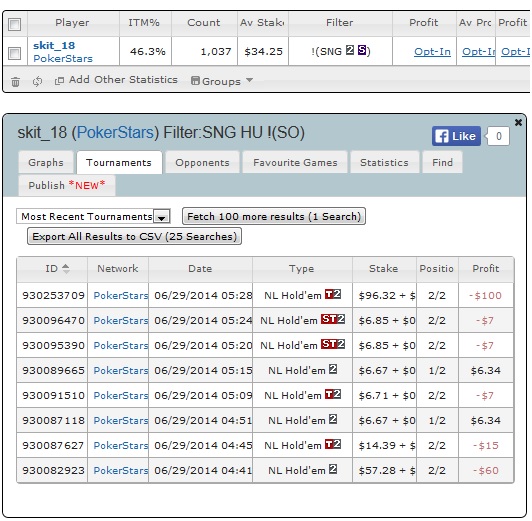Click the 2 icon in row 930082923
532x521 pixels.
(333, 469)
